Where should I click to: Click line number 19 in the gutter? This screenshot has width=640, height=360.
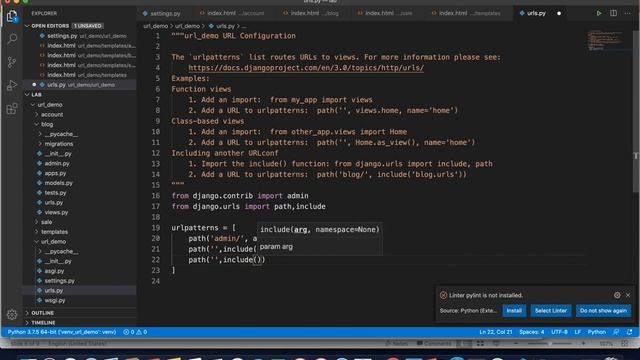[x=156, y=228]
